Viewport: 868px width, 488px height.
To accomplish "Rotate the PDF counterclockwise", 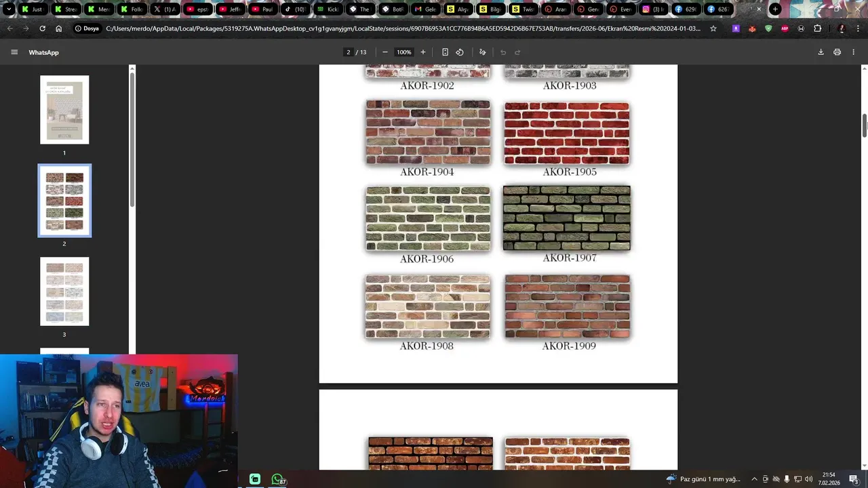I will [x=460, y=52].
